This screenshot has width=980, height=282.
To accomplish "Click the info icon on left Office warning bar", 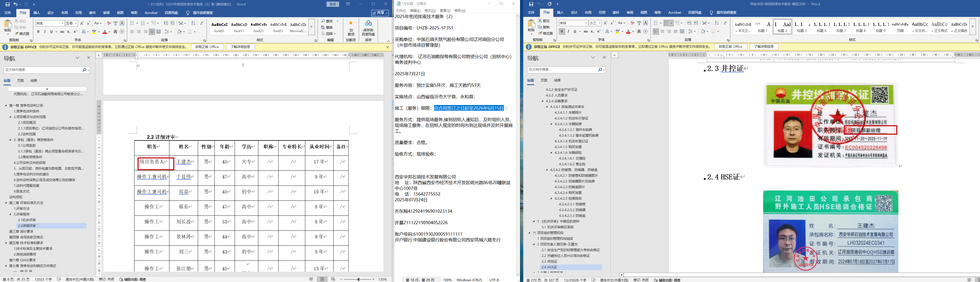I will pyautogui.click(x=5, y=47).
